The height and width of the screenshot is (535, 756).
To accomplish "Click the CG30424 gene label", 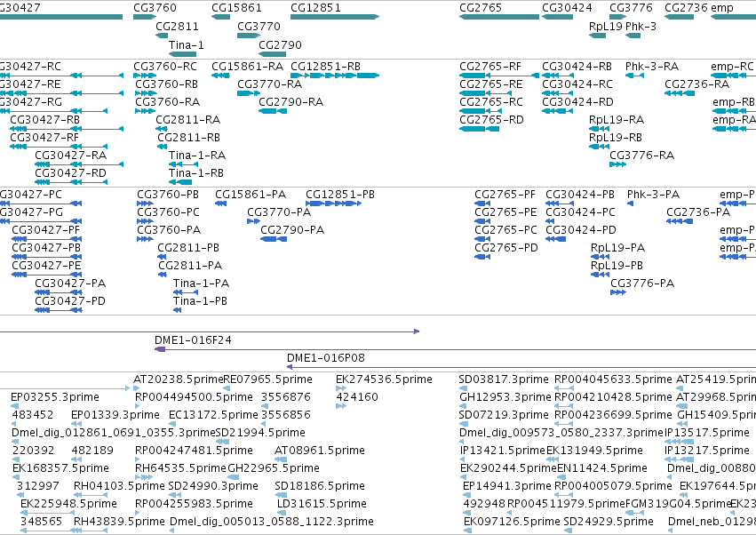I will tap(567, 8).
